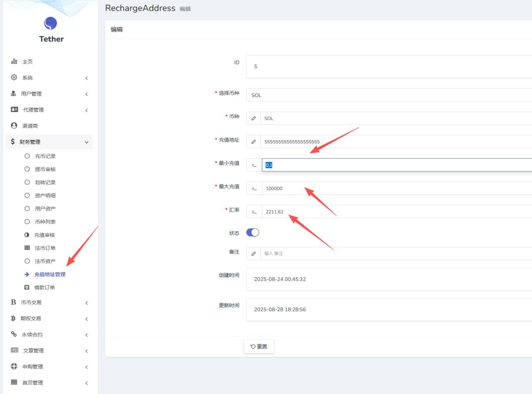
Task: Click the 系统 gear icon
Action: [14, 78]
